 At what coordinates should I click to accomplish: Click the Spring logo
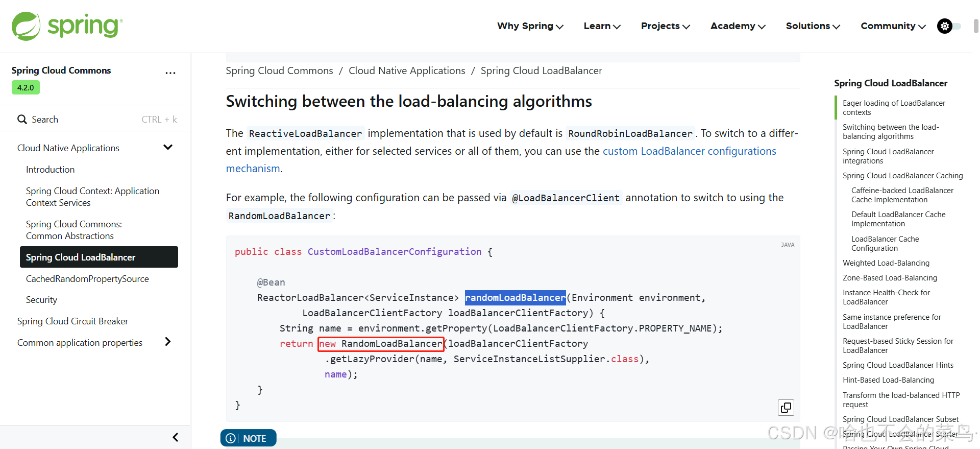coord(67,26)
